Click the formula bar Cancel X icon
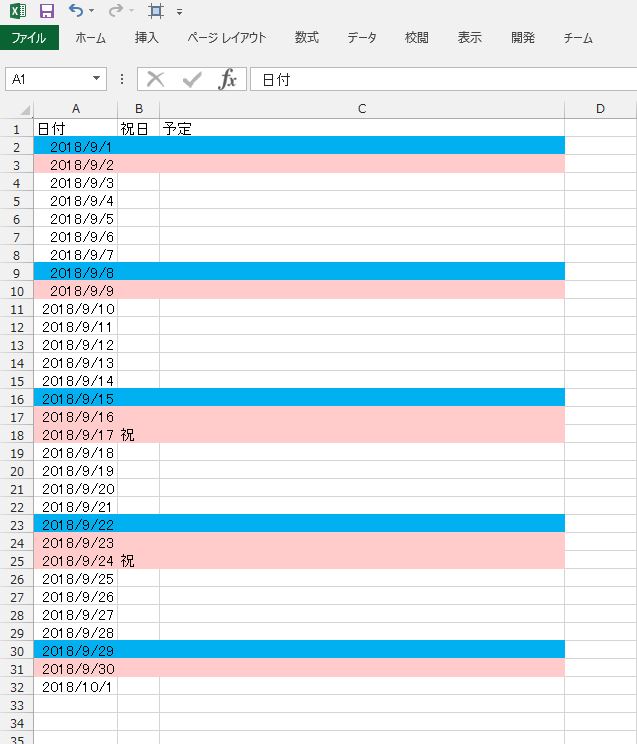The image size is (637, 744). (155, 79)
